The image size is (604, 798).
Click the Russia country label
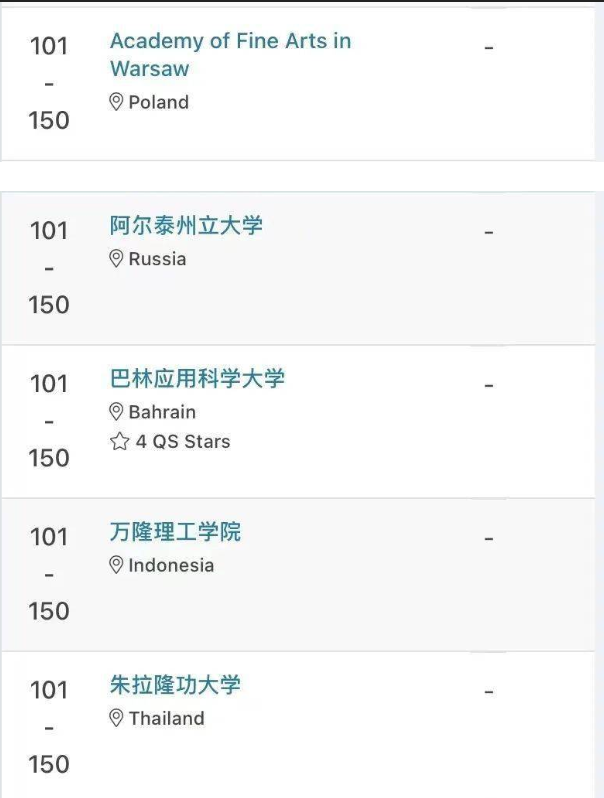157,259
